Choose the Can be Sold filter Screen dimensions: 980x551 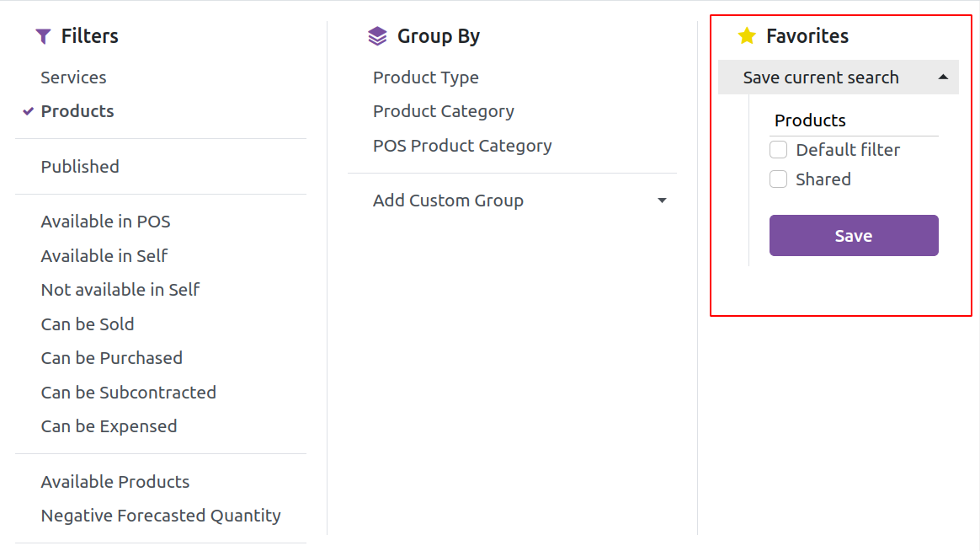(x=88, y=324)
